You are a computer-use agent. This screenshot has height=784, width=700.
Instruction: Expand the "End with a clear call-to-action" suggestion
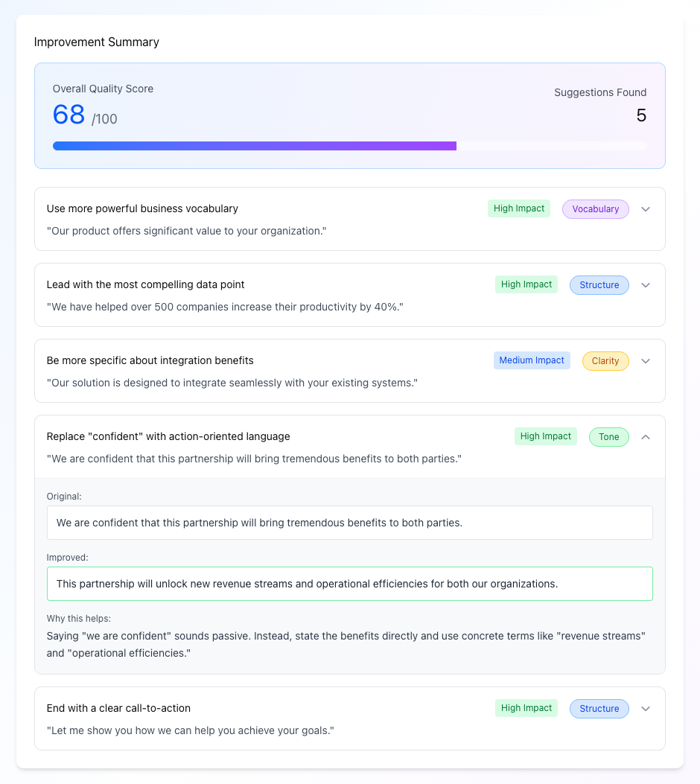646,709
